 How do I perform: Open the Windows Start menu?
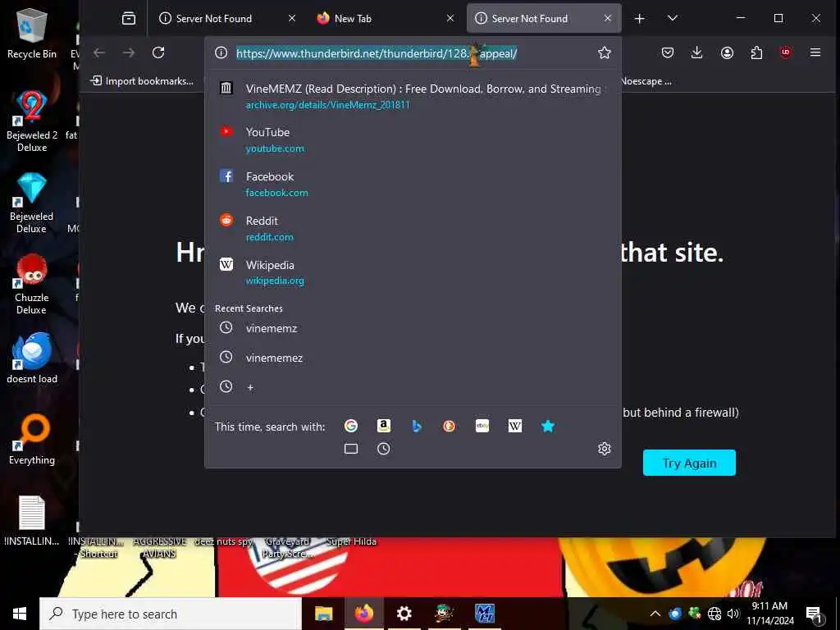click(20, 614)
